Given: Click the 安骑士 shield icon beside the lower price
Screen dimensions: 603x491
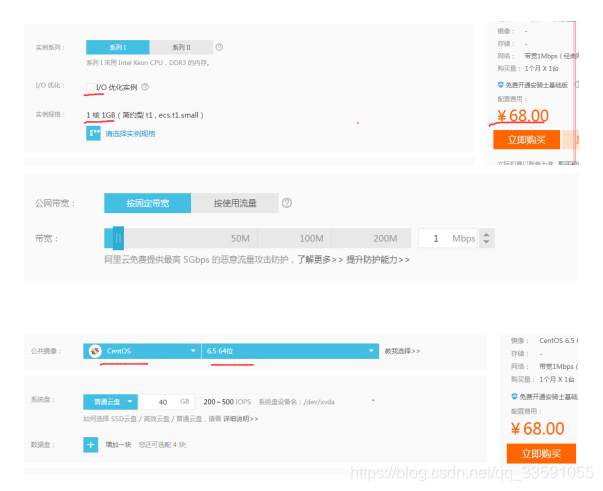Looking at the screenshot, I should pyautogui.click(x=515, y=396).
